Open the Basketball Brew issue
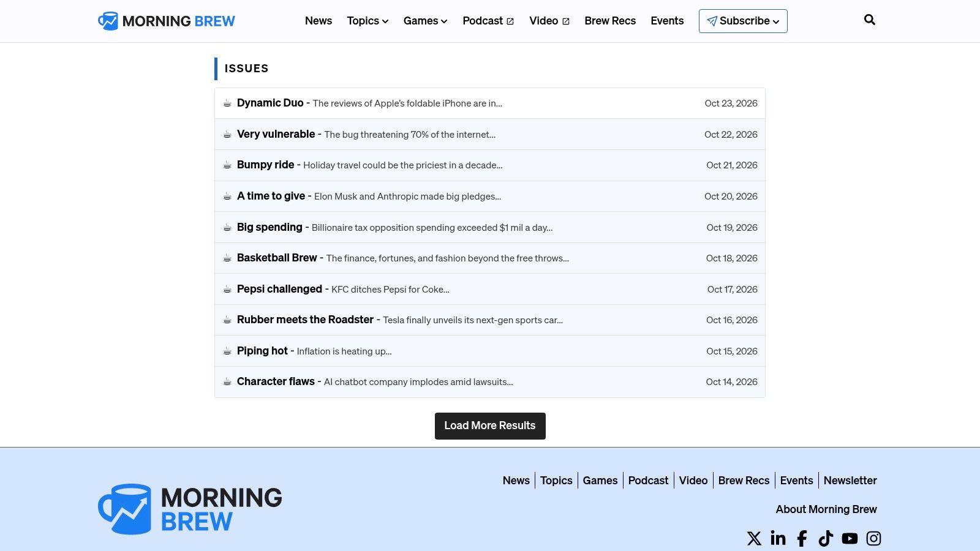This screenshot has height=551, width=980. pos(490,258)
